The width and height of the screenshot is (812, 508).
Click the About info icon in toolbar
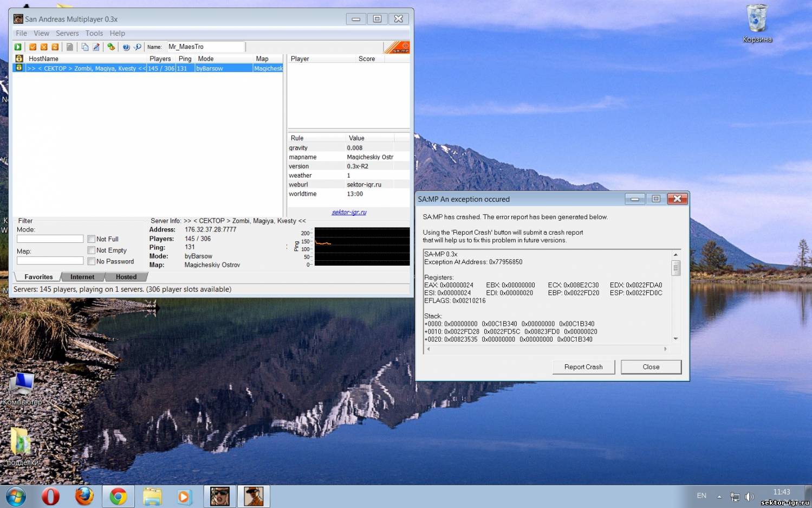(138, 47)
